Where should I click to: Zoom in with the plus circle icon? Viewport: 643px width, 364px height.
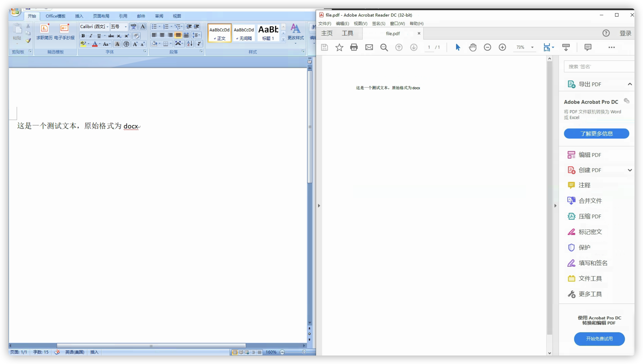point(502,47)
